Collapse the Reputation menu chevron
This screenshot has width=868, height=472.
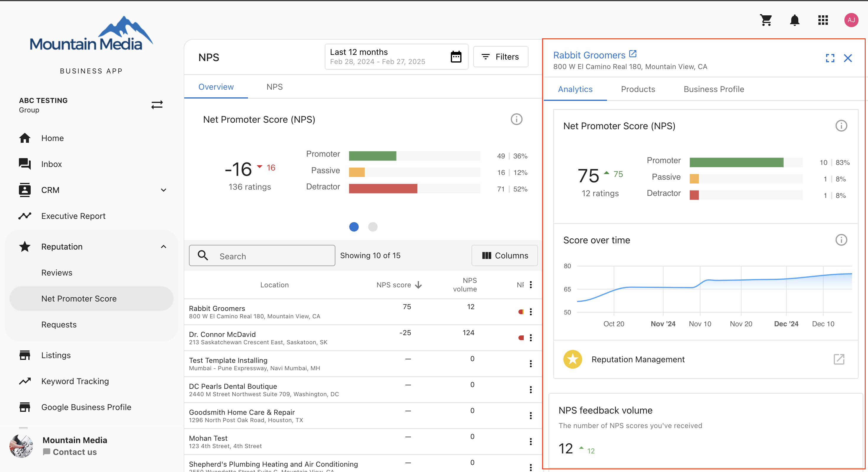(x=164, y=246)
